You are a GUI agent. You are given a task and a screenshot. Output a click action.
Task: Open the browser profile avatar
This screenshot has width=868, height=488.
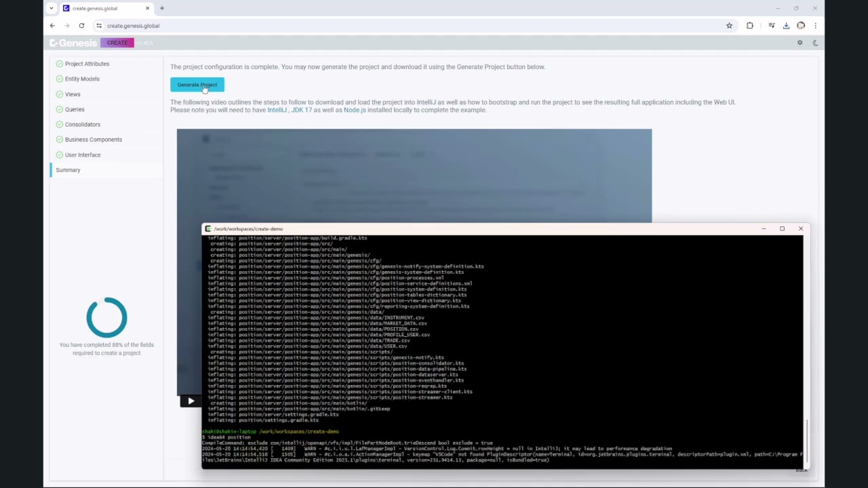point(801,26)
